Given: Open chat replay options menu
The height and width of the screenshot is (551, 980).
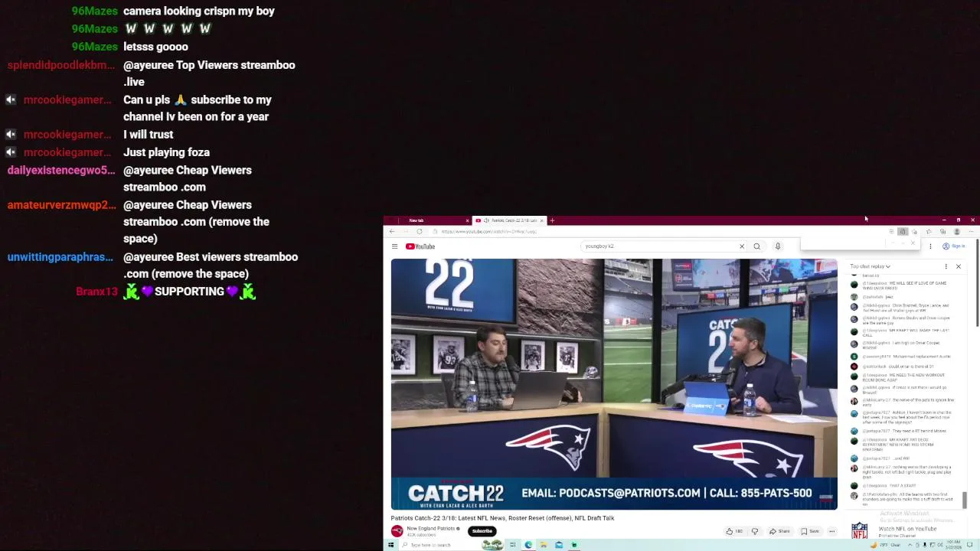Looking at the screenshot, I should [x=946, y=266].
